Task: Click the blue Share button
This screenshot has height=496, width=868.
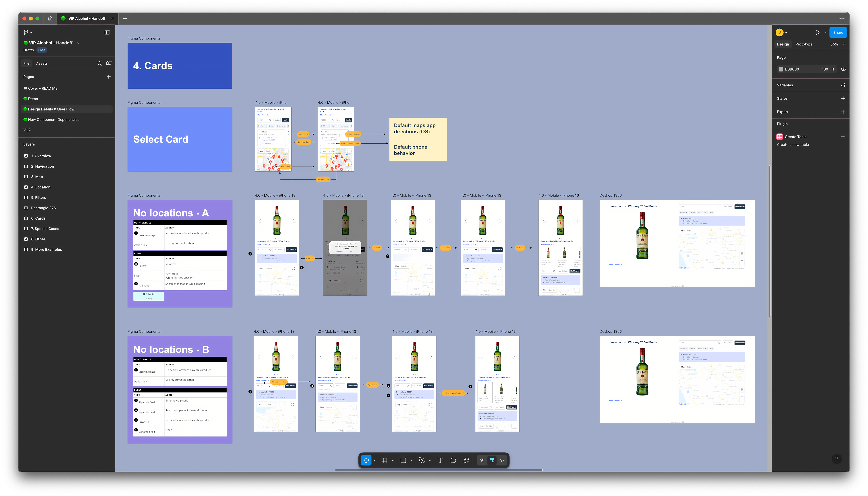Action: tap(838, 32)
